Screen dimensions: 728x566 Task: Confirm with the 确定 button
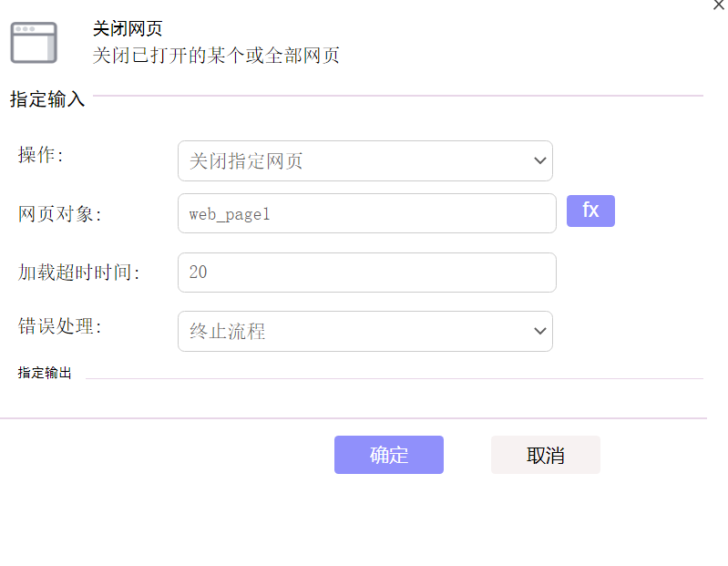[389, 455]
